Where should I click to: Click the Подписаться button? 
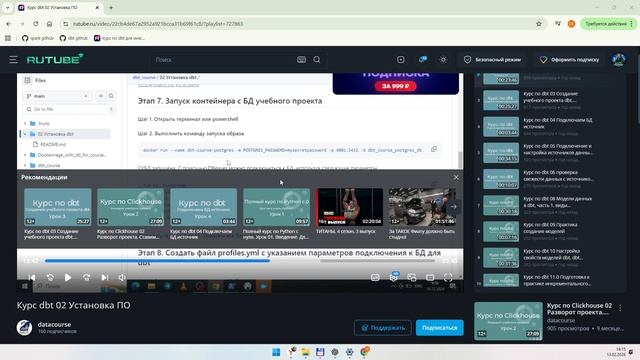pos(440,327)
